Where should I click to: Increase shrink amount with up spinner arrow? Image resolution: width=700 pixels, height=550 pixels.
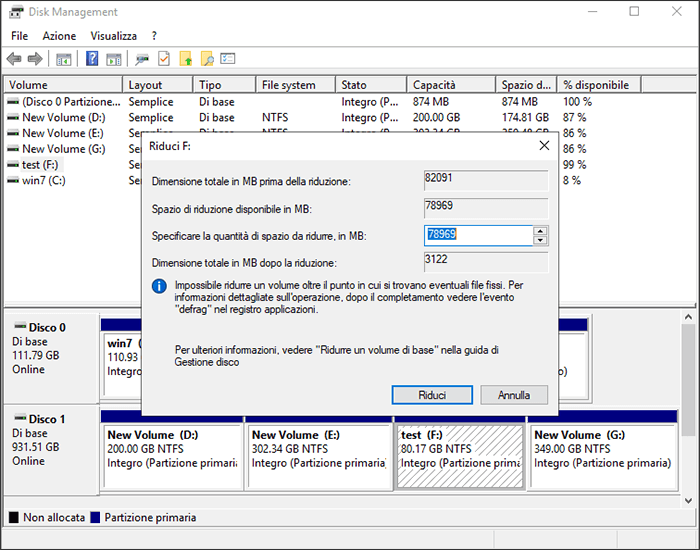click(x=541, y=231)
